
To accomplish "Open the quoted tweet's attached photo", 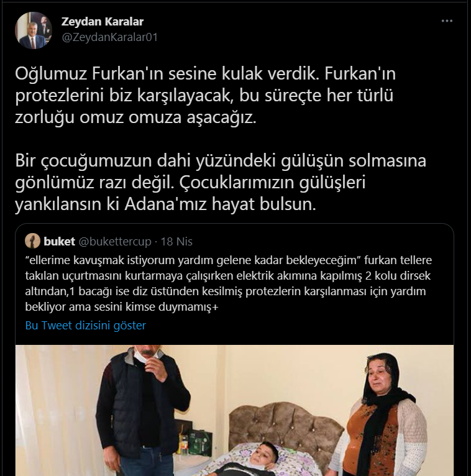I will coord(235,410).
